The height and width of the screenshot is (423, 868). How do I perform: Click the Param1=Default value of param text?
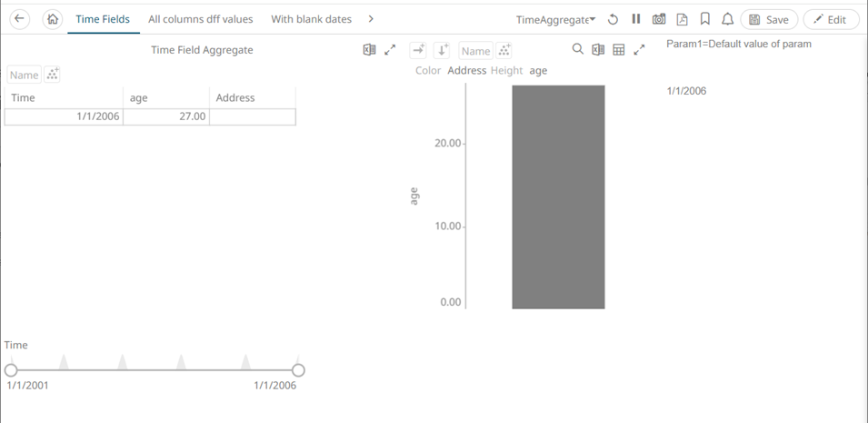(x=739, y=44)
